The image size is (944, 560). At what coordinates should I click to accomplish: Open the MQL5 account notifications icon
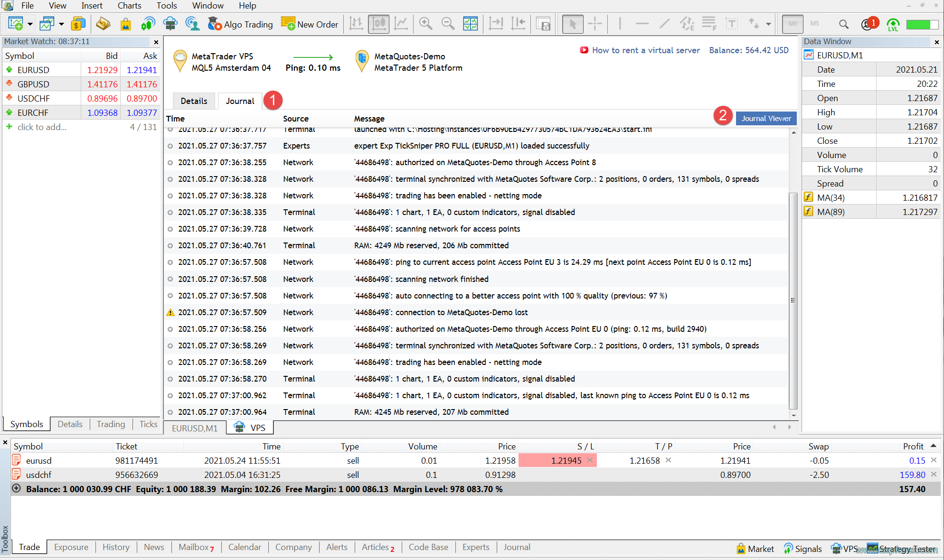[869, 24]
